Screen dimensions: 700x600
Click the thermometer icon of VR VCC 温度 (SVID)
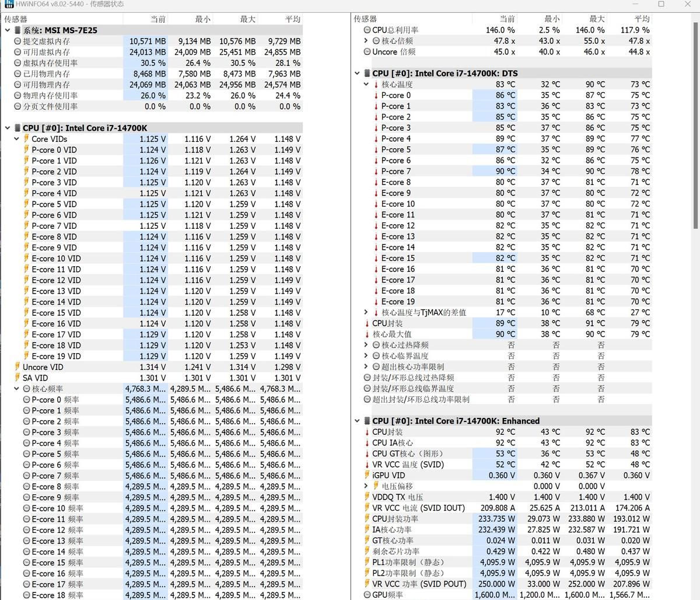[367, 465]
